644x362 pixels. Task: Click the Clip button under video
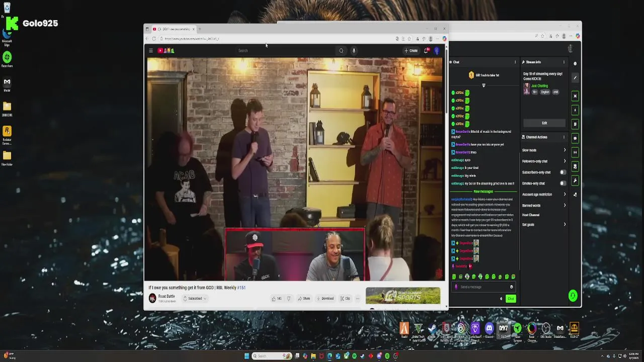click(x=345, y=299)
